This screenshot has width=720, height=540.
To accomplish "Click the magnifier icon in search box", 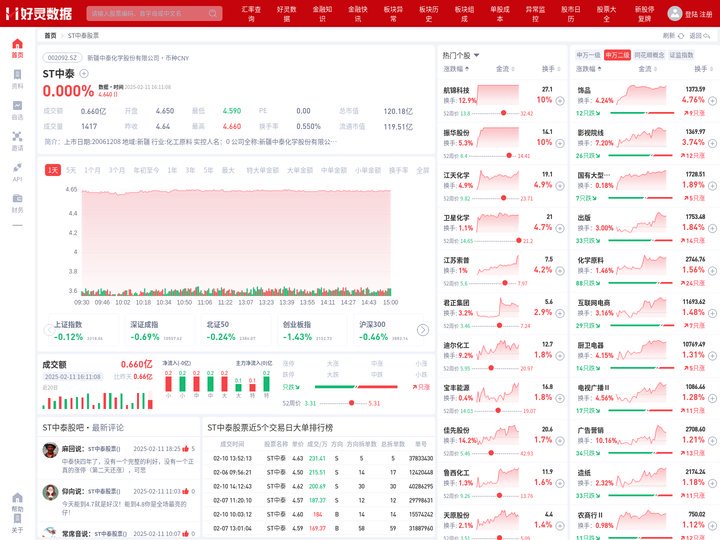I will tap(213, 13).
